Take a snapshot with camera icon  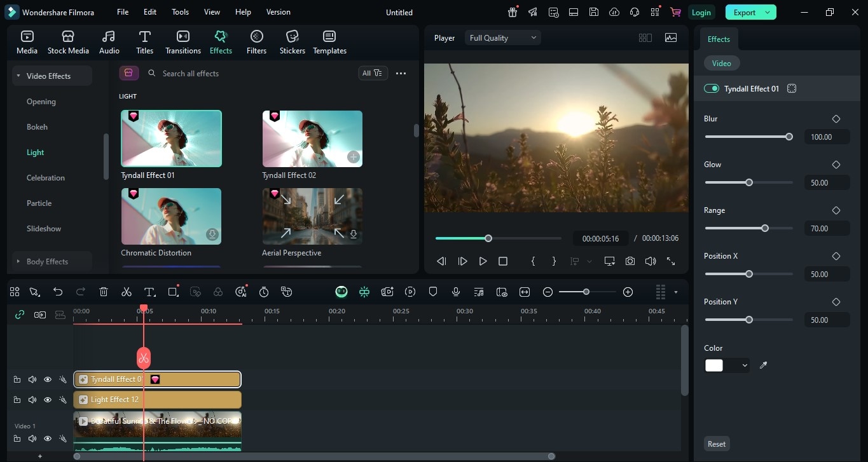pyautogui.click(x=630, y=261)
